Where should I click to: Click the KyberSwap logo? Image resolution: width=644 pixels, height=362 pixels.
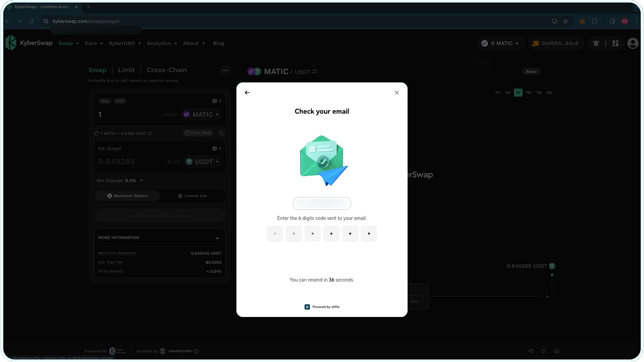pyautogui.click(x=10, y=43)
